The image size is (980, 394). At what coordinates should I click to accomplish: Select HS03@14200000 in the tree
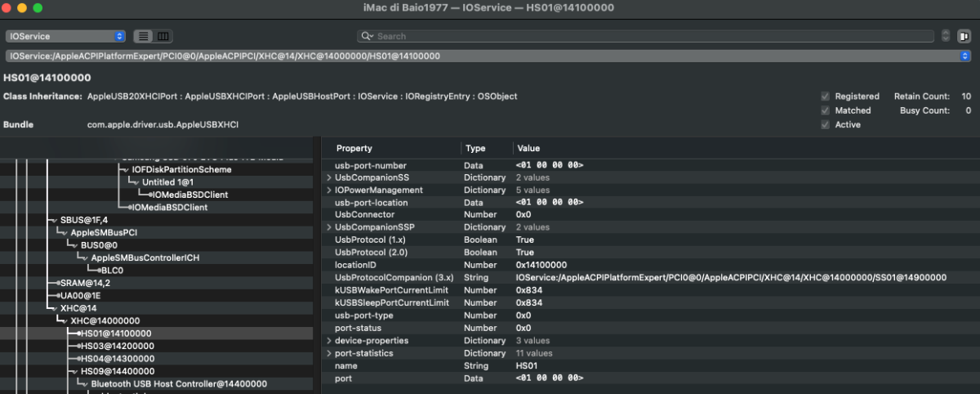(x=117, y=346)
